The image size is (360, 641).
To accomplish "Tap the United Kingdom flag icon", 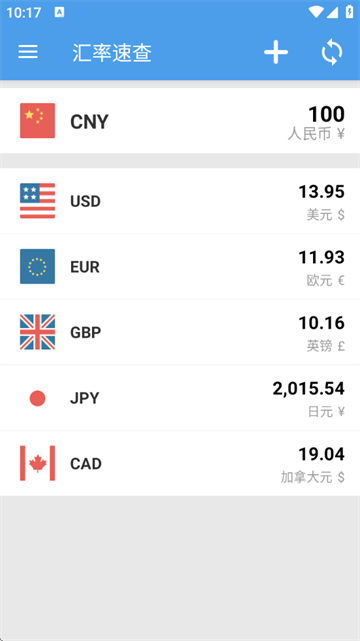I will (38, 332).
